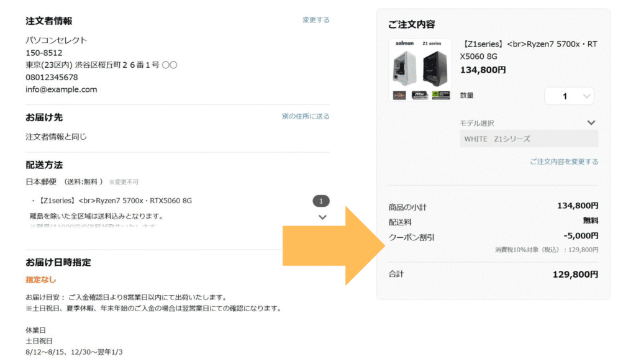Click the MSI logo badge under the product image
This screenshot has height=364, width=636.
pos(420,95)
